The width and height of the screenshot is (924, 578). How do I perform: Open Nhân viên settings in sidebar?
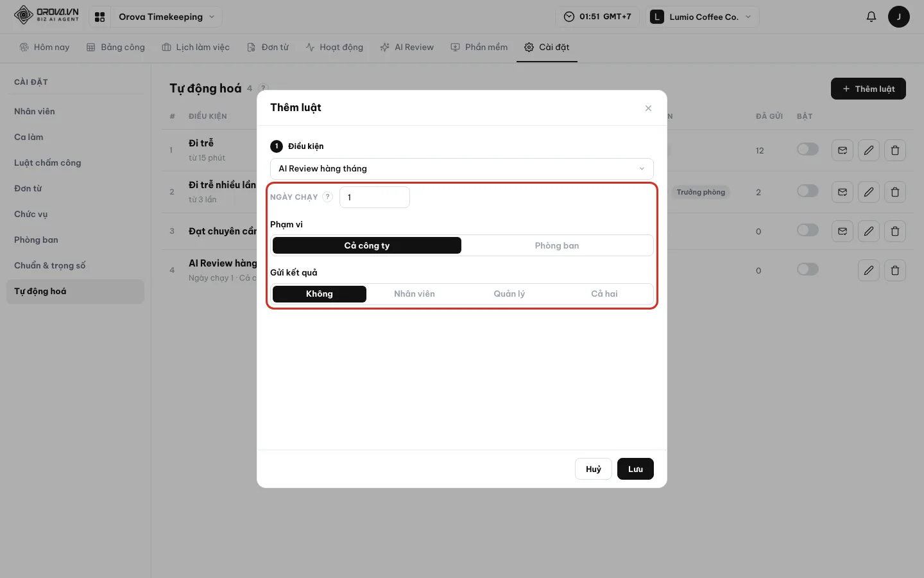pyautogui.click(x=75, y=112)
